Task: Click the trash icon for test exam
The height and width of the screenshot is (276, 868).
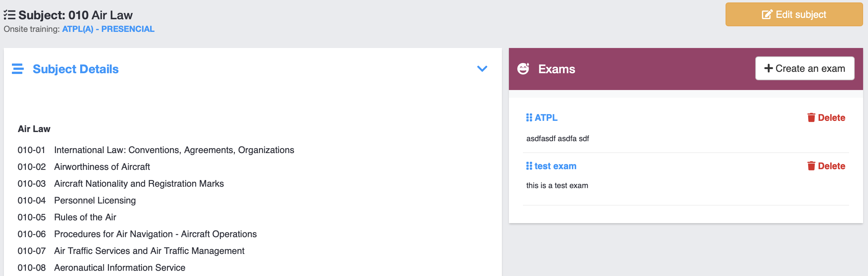Action: (811, 166)
